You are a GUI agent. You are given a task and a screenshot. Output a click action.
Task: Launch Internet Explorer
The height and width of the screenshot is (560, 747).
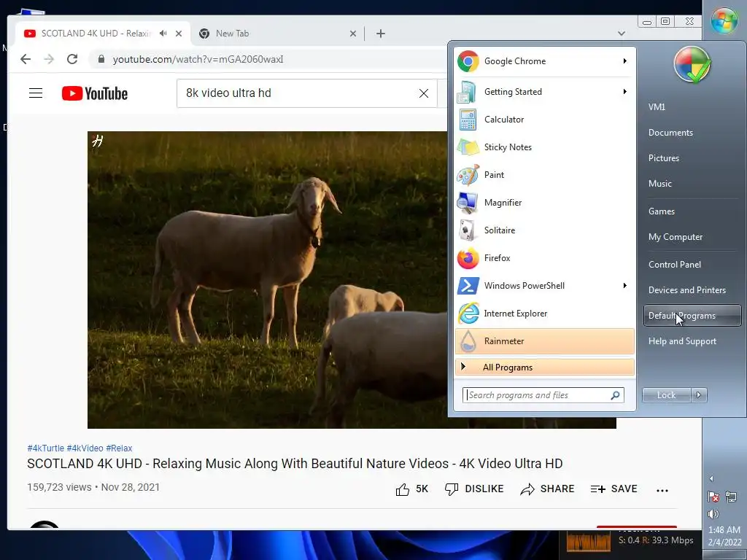[544, 314]
